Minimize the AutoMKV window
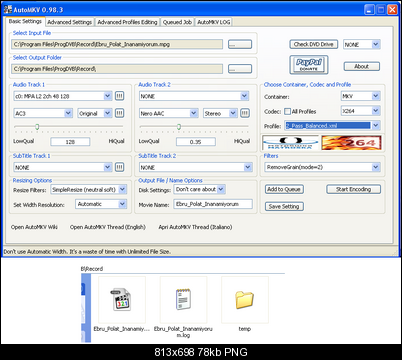This screenshot has height=360, width=402. (x=369, y=10)
